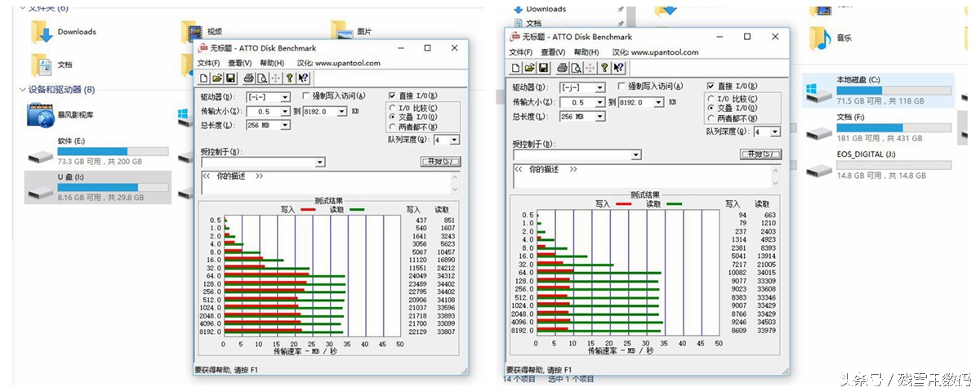
Task: Select the Downloads folder in left Explorer
Action: [64, 32]
